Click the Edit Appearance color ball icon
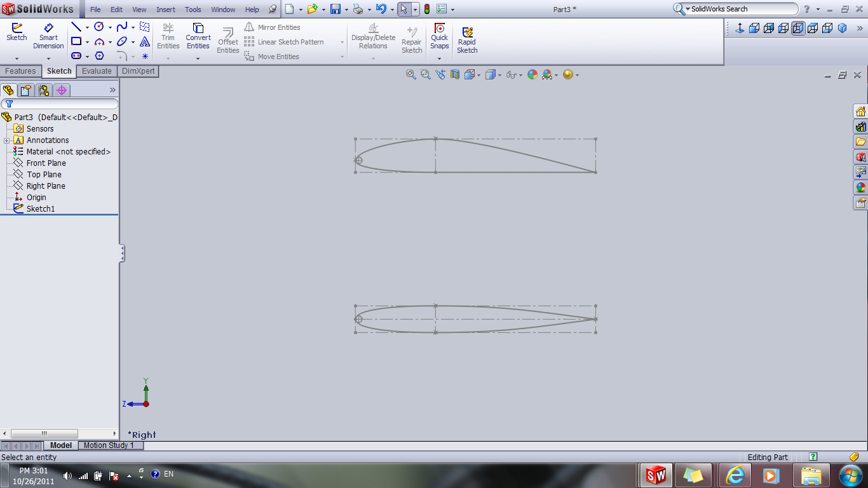The image size is (868, 488). tap(532, 74)
